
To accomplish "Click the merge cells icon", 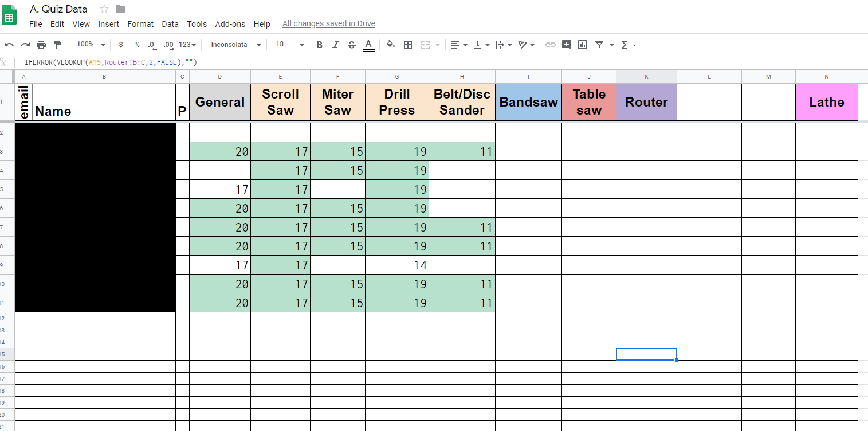I will tap(425, 45).
